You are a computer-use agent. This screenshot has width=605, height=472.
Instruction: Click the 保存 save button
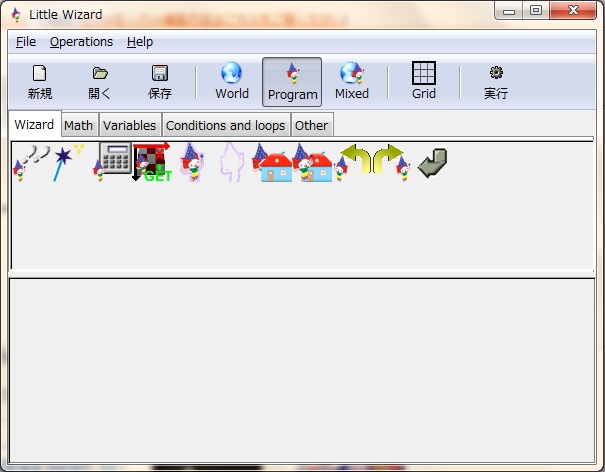click(x=160, y=81)
